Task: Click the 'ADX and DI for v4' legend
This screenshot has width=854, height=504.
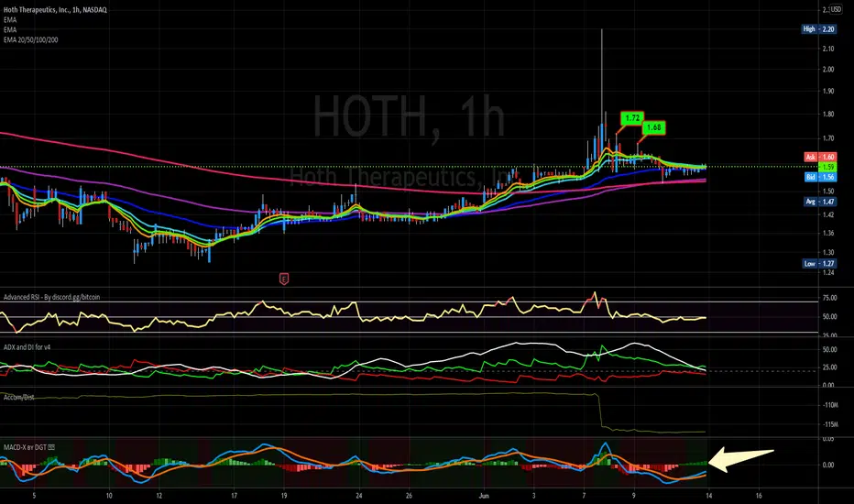Action: pyautogui.click(x=27, y=347)
